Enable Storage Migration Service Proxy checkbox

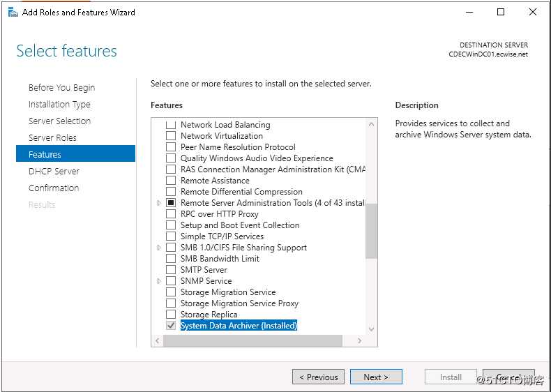[171, 303]
